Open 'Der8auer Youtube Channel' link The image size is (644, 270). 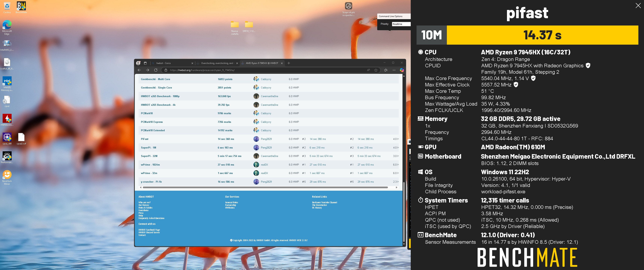(324, 202)
